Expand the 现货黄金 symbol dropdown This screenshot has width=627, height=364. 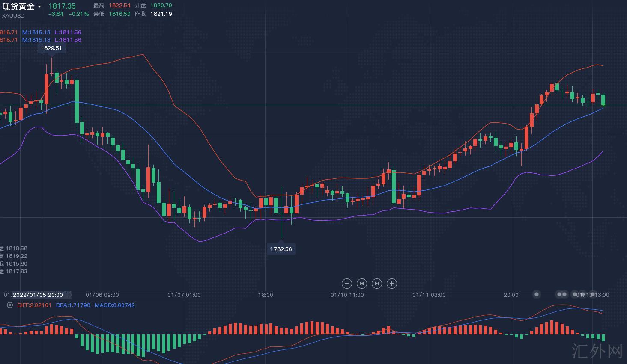click(39, 6)
